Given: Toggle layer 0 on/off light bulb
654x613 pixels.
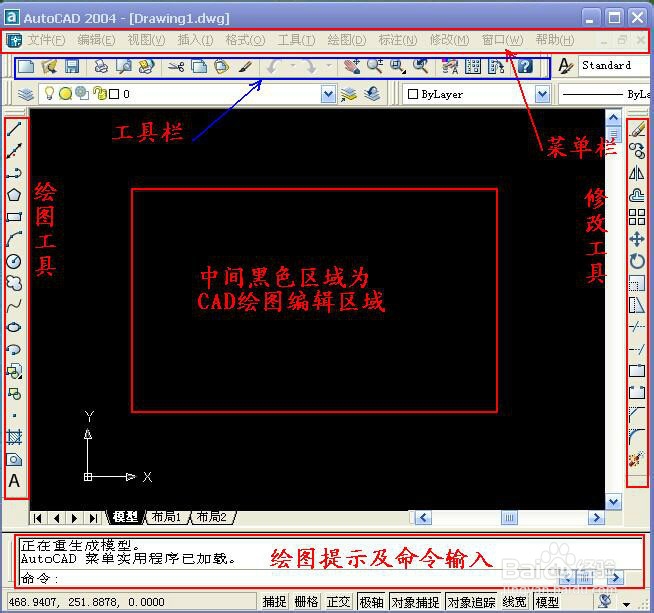Looking at the screenshot, I should (x=49, y=93).
